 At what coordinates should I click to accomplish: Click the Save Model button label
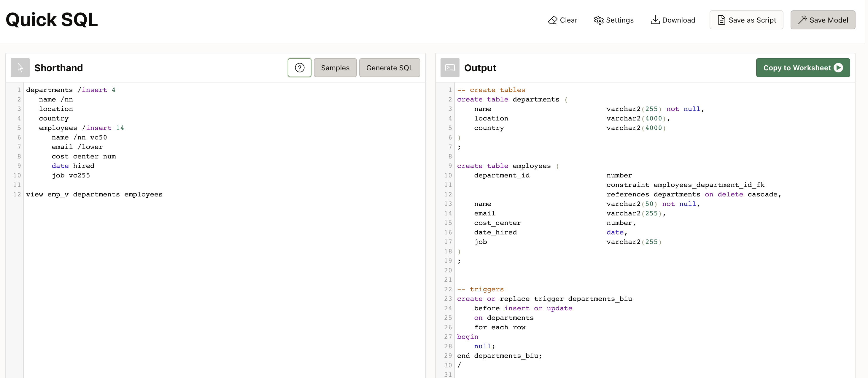pyautogui.click(x=829, y=20)
